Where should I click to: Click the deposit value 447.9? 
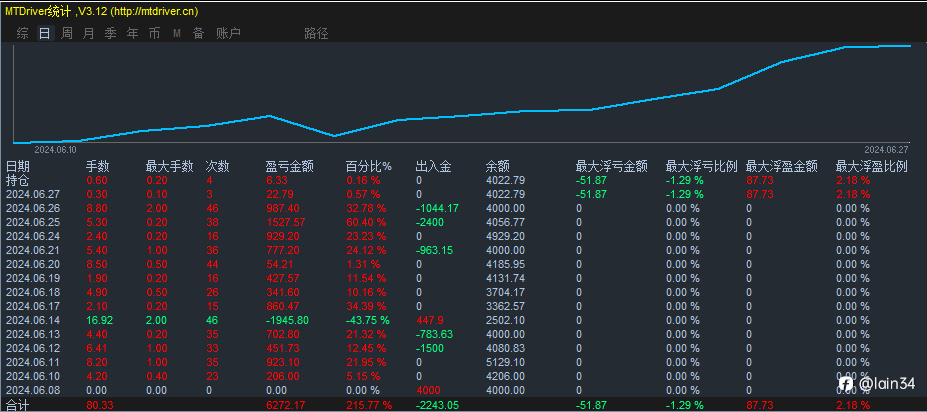click(x=429, y=320)
